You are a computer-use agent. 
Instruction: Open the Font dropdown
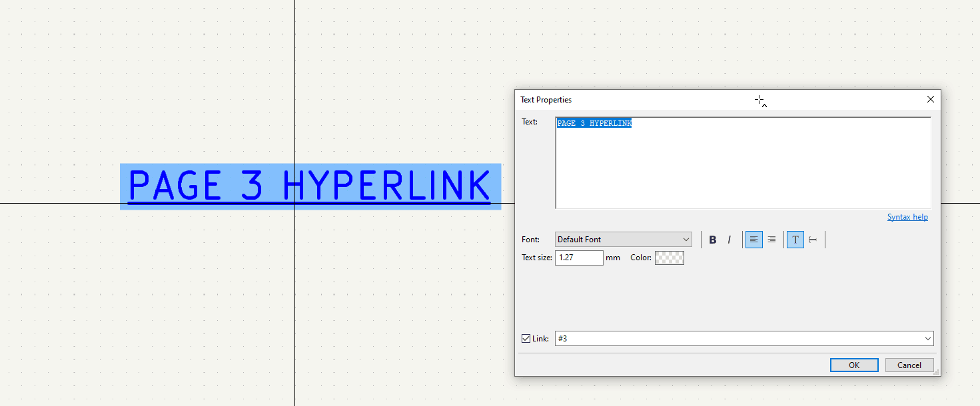623,240
